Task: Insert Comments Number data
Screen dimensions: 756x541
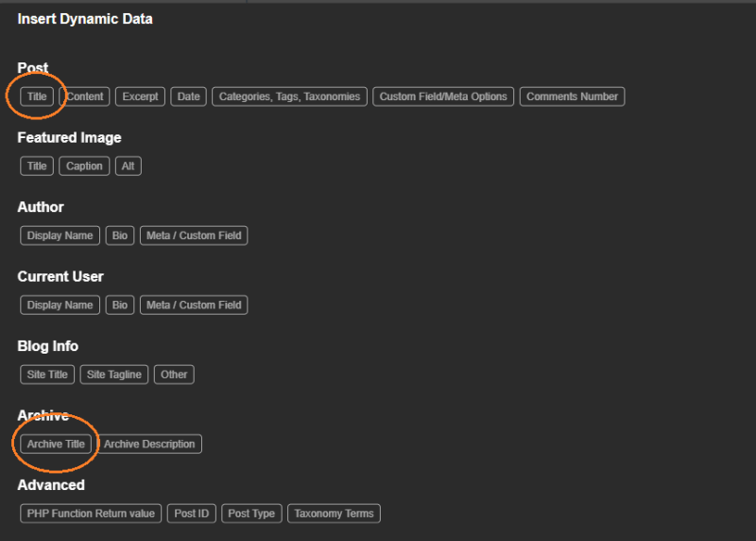Action: (x=572, y=96)
